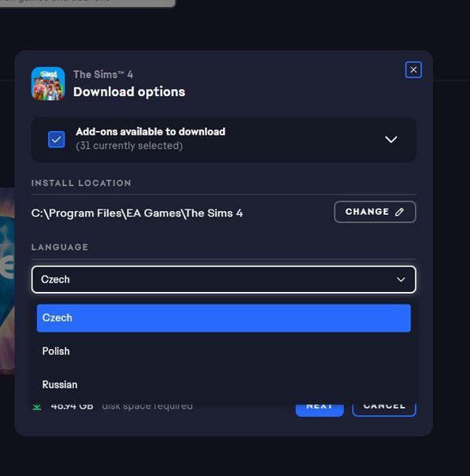Click the 'The Sims™ 4' title text

(x=103, y=75)
